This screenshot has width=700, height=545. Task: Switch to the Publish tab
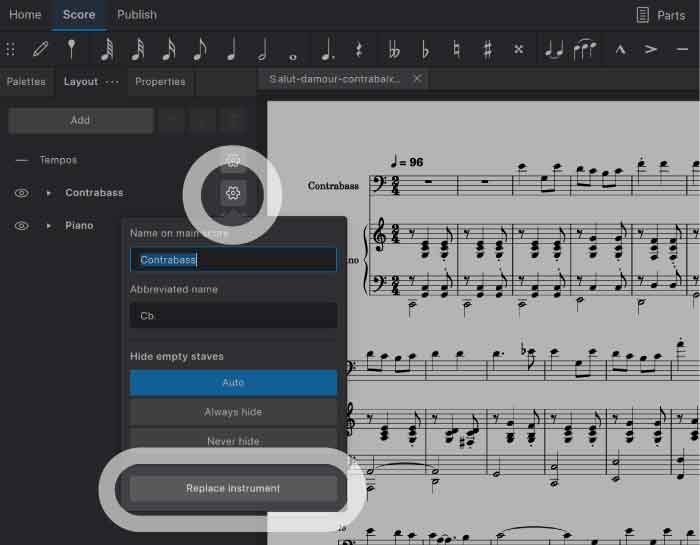point(136,15)
